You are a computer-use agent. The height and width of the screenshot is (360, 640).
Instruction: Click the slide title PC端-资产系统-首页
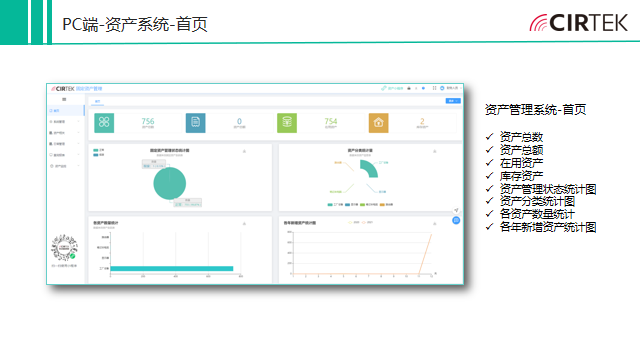(x=135, y=24)
